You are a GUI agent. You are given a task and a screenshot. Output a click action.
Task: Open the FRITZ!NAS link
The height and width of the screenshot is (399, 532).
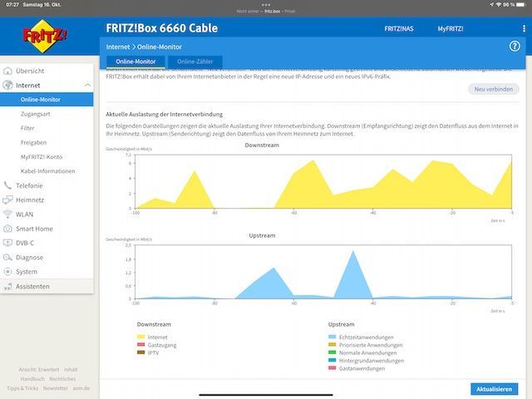(399, 29)
